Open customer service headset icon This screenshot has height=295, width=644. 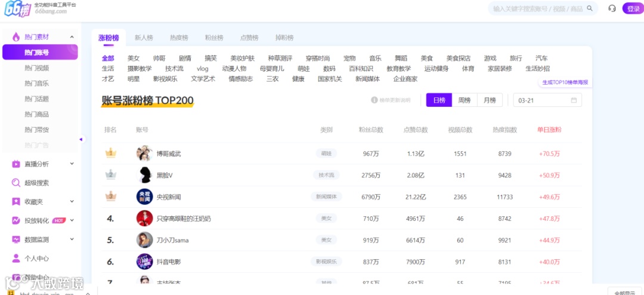click(612, 8)
